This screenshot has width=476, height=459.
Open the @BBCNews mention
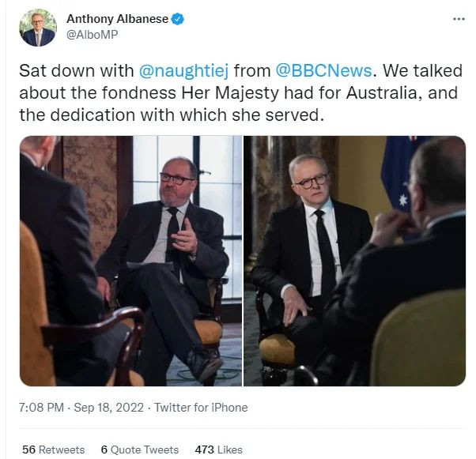(x=323, y=70)
